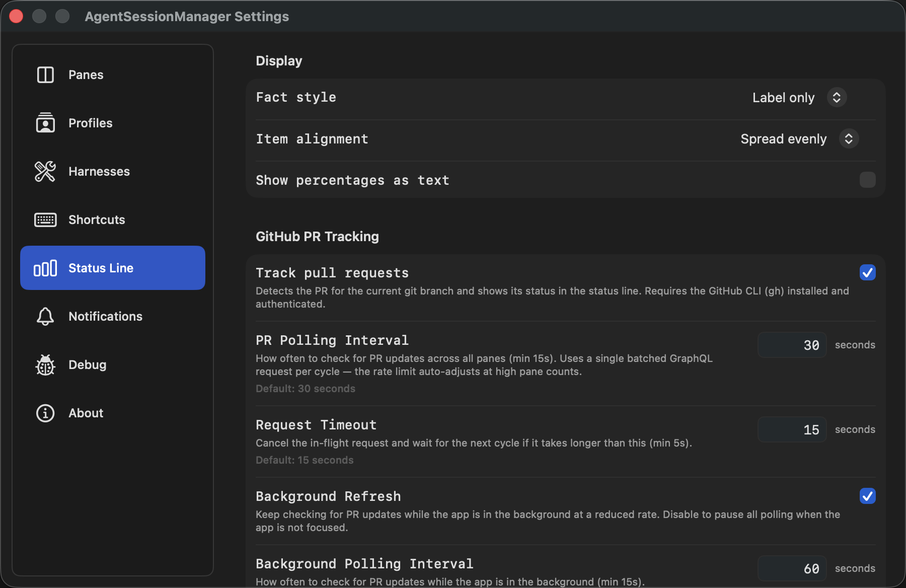The height and width of the screenshot is (588, 906).
Task: Select the Notifications sidebar item
Action: (113, 317)
